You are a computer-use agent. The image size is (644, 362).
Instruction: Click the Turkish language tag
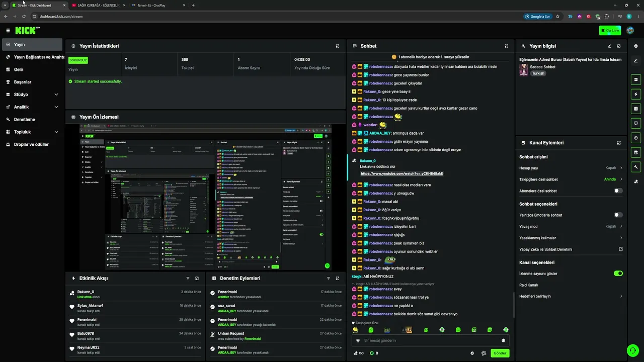538,73
